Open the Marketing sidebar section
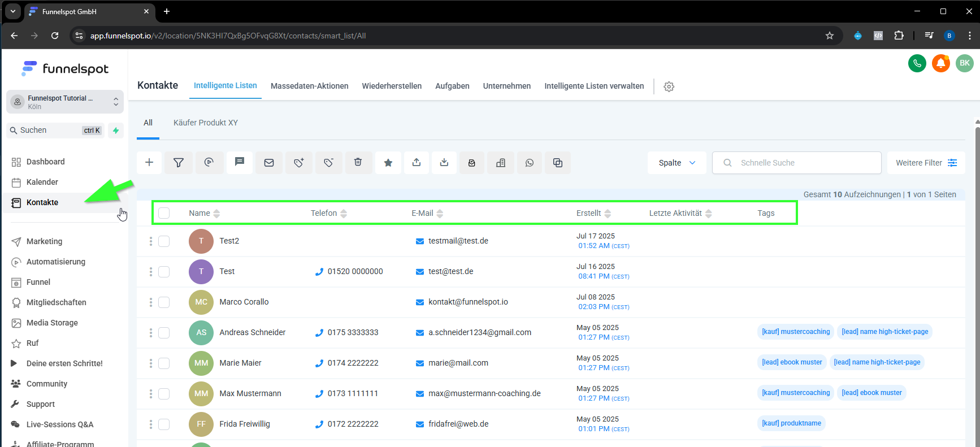 tap(44, 241)
